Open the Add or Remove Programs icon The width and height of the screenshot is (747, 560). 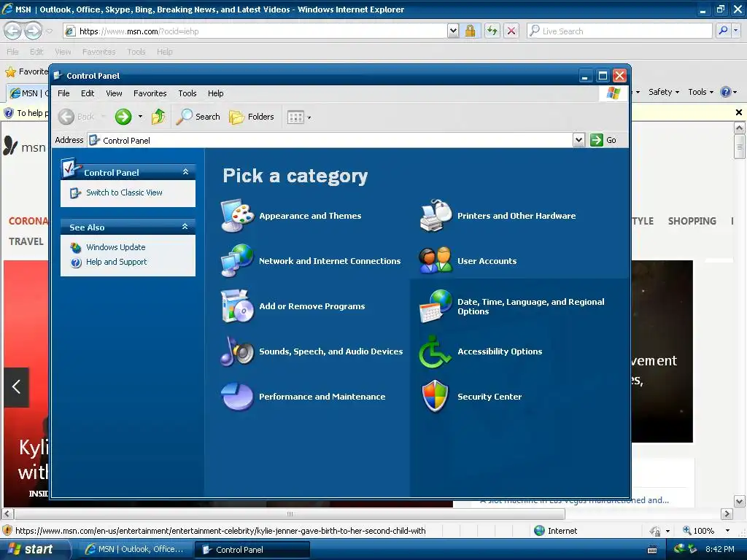pos(237,306)
